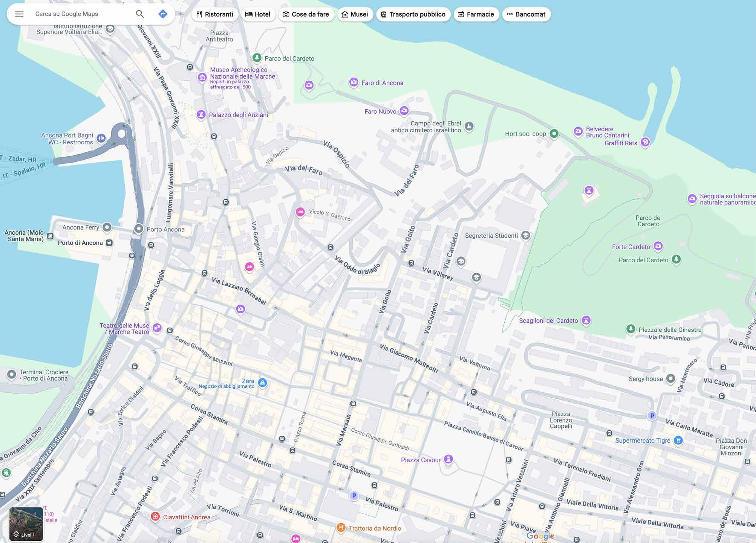Open the hamburger main menu
This screenshot has height=543, width=756.
19,14
